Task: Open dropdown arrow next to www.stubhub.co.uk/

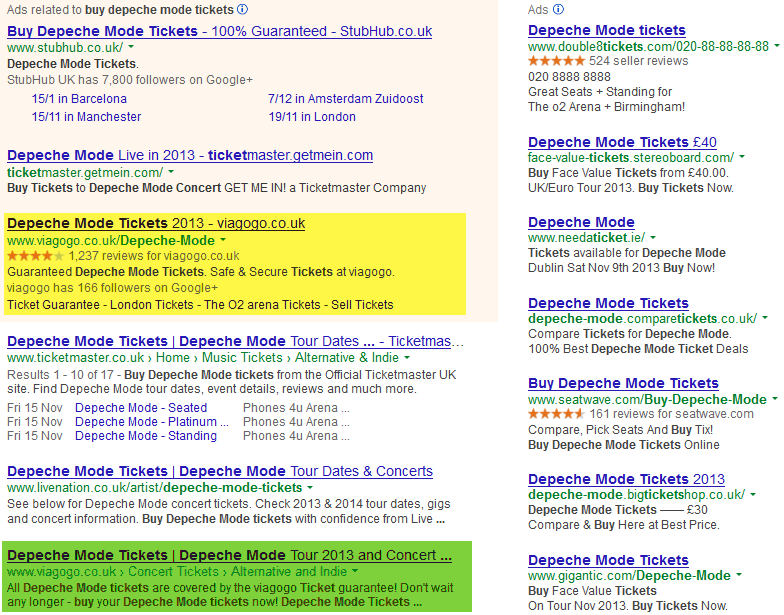Action: (x=131, y=47)
